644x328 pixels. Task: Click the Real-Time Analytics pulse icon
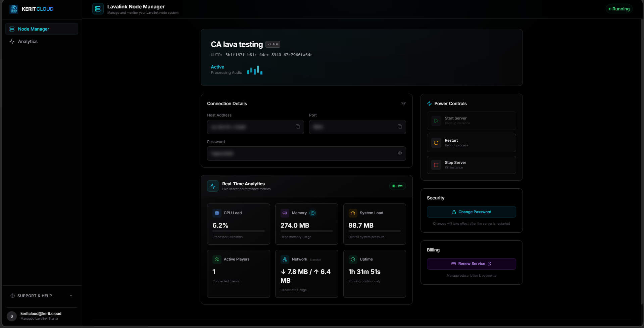[x=213, y=186]
